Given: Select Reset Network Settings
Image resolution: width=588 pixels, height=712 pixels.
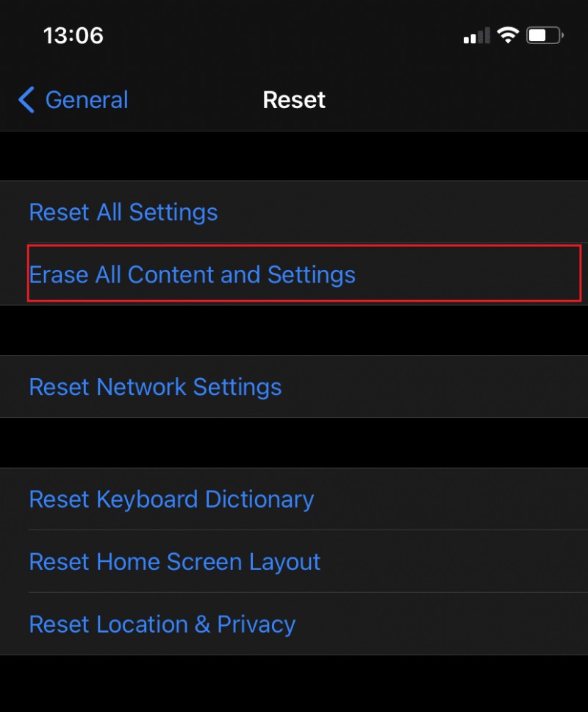Looking at the screenshot, I should pyautogui.click(x=155, y=387).
